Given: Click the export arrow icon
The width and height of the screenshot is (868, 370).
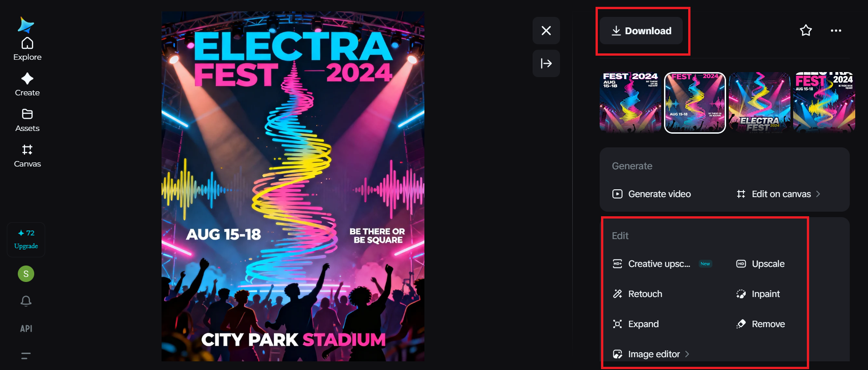Looking at the screenshot, I should [546, 63].
